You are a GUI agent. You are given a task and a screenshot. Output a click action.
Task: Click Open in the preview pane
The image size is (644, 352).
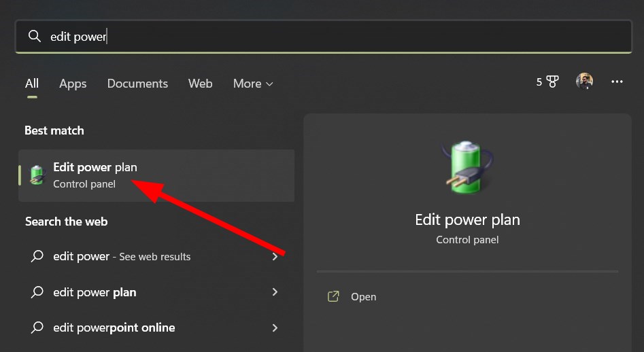tap(363, 296)
